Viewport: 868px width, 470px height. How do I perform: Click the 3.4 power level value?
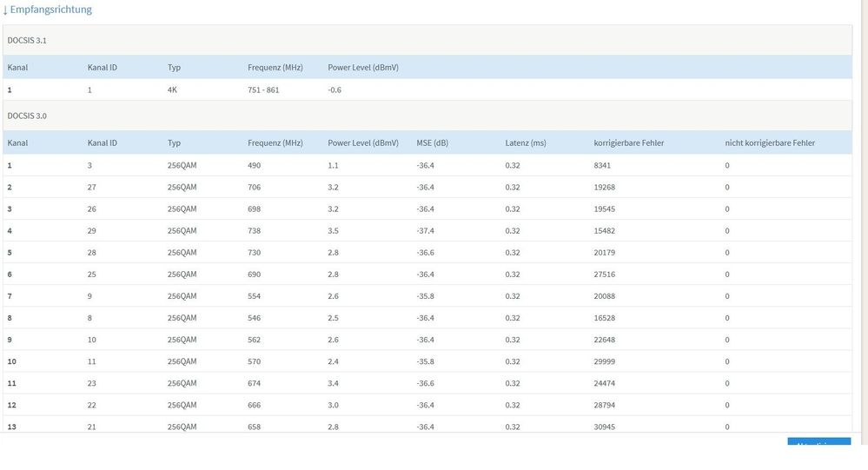pyautogui.click(x=333, y=384)
